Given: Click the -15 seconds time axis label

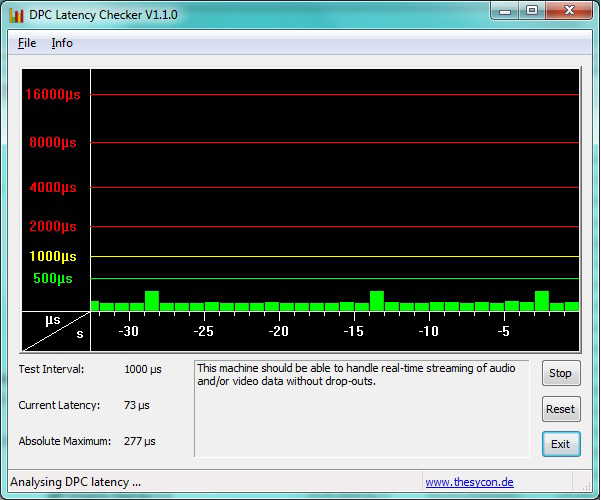Looking at the screenshot, I should pos(353,331).
